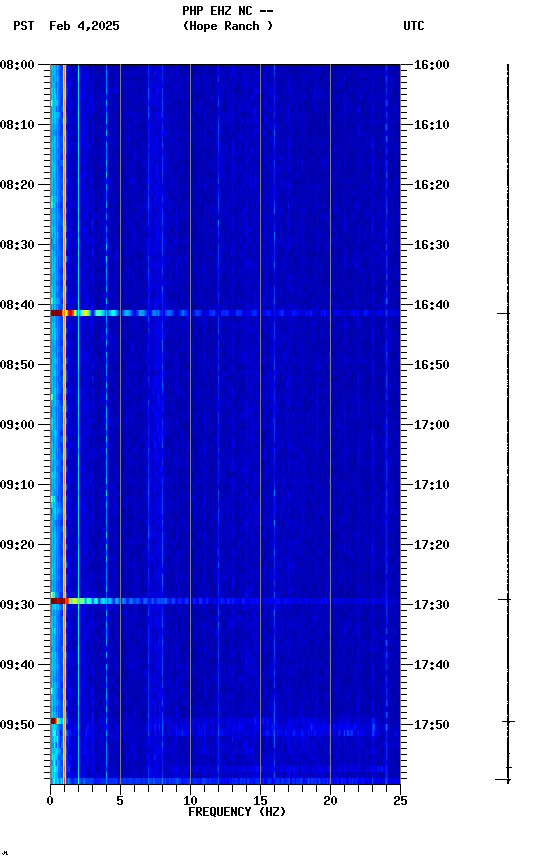This screenshot has height=864, width=552.
Task: Click the seismogram spike near 17:29 UTC
Action: tap(504, 600)
